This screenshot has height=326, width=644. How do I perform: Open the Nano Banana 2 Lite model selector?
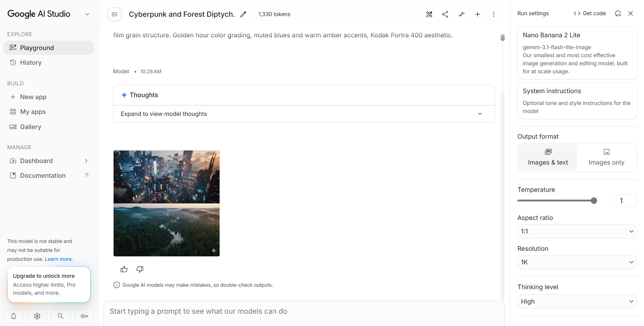click(x=577, y=53)
